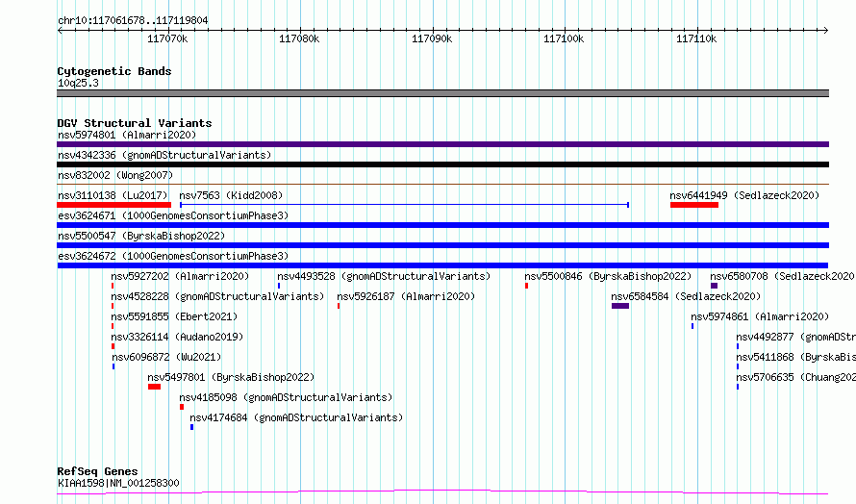Click the nsv5497801 (ByrskaBishop2022) label
The width and height of the screenshot is (856, 504).
click(x=231, y=377)
